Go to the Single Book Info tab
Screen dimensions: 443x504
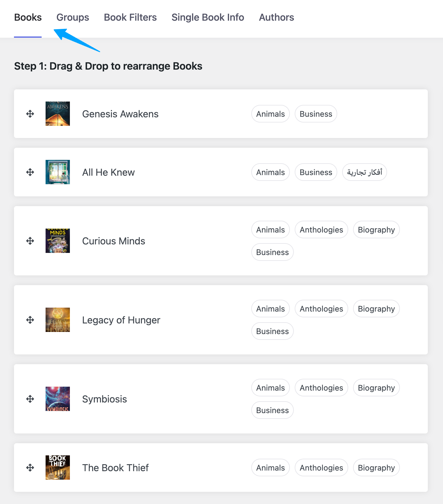pyautogui.click(x=208, y=17)
